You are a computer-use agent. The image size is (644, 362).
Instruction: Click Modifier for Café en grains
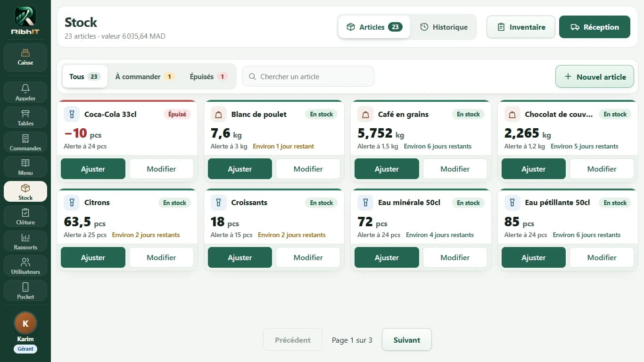[455, 169]
